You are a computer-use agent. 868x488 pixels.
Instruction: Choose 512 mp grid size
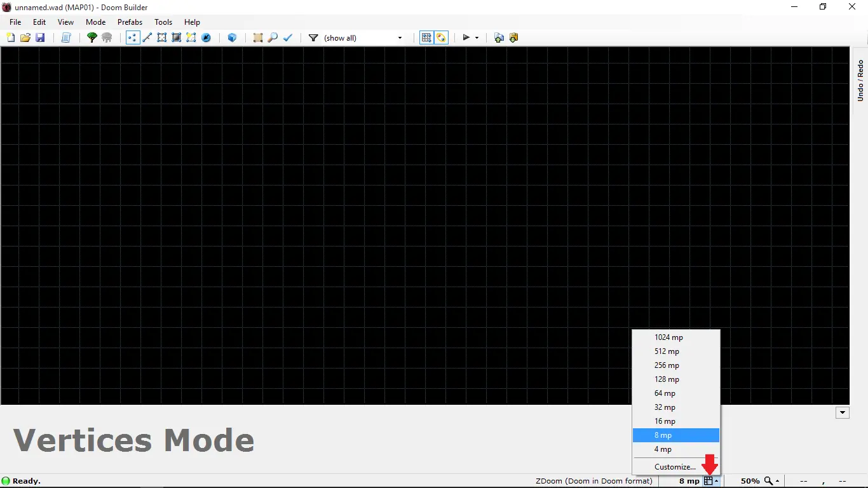click(x=676, y=351)
